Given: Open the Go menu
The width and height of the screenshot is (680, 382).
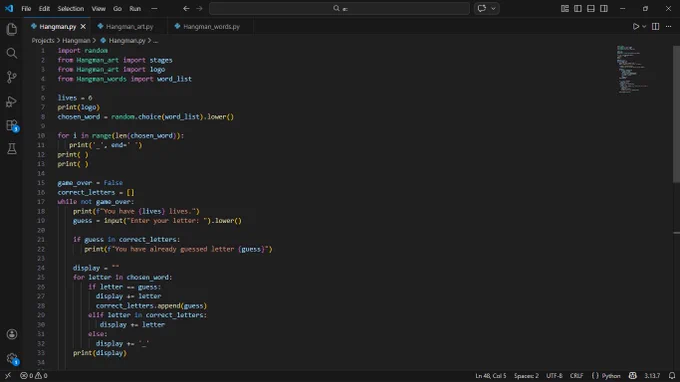Looking at the screenshot, I should (x=117, y=8).
